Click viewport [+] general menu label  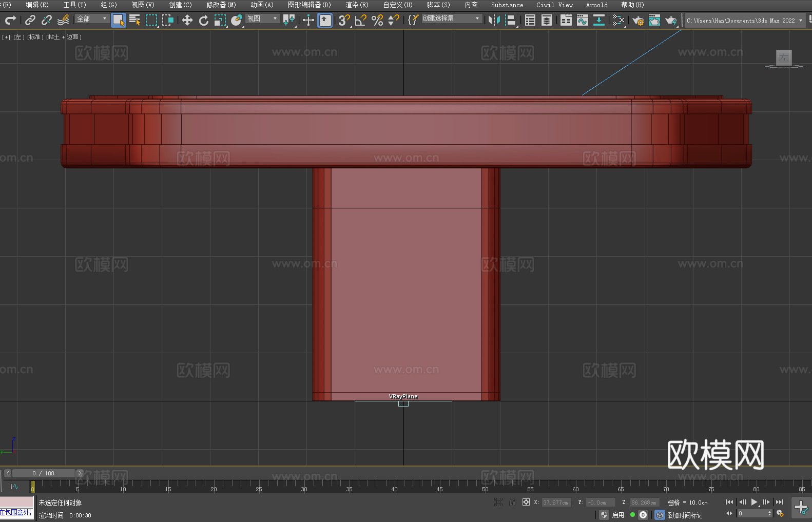[x=6, y=37]
